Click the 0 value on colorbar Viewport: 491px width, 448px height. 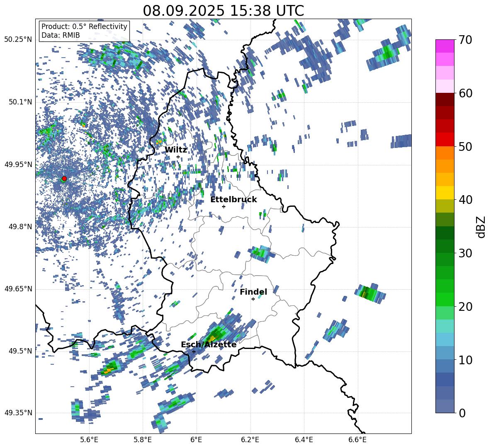pyautogui.click(x=462, y=413)
